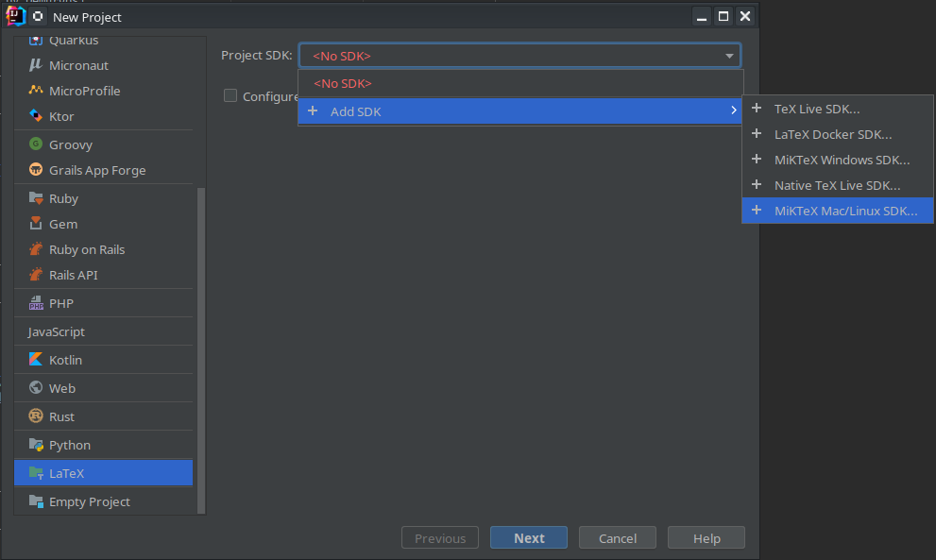Viewport: 936px width, 560px height.
Task: Click the Ktor icon
Action: point(36,116)
